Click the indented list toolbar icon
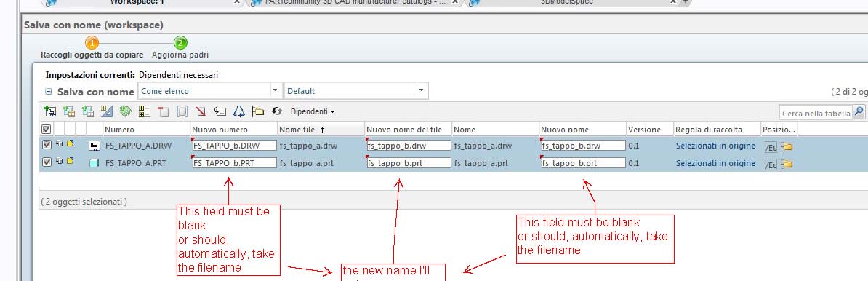Viewport: 868px width, 281px height. point(220,111)
